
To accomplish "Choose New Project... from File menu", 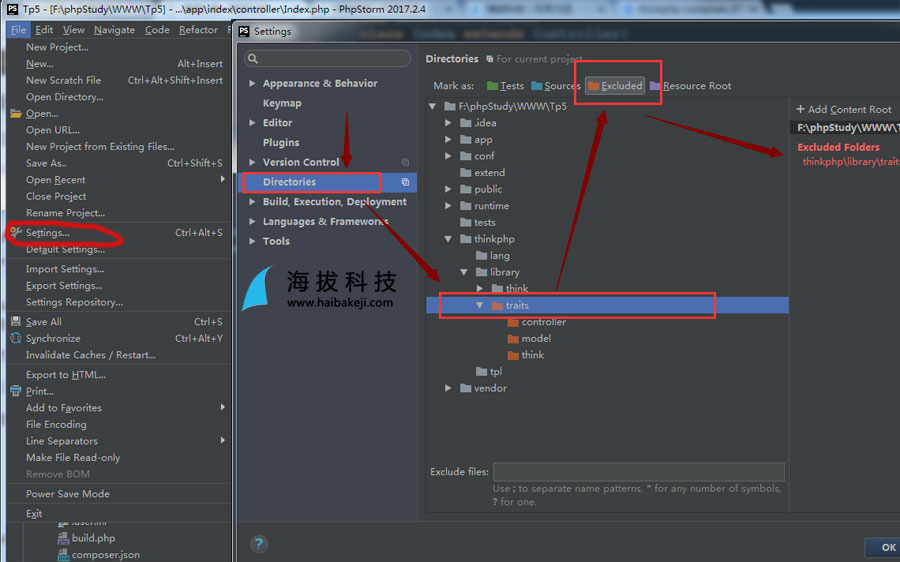I will click(119, 47).
